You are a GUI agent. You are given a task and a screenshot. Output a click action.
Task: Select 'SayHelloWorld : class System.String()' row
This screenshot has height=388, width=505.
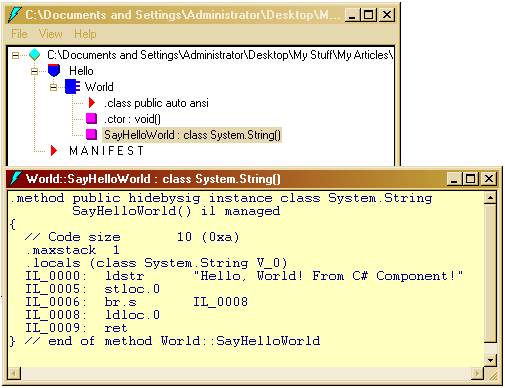coord(192,135)
